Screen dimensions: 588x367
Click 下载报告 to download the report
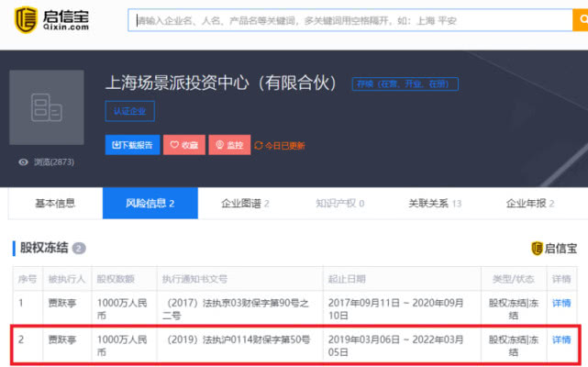[132, 145]
